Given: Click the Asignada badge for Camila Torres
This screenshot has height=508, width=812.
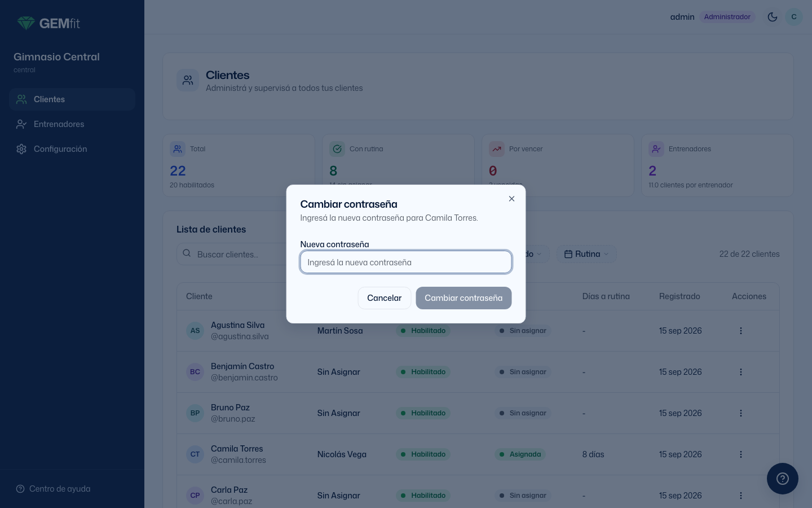Looking at the screenshot, I should (520, 454).
